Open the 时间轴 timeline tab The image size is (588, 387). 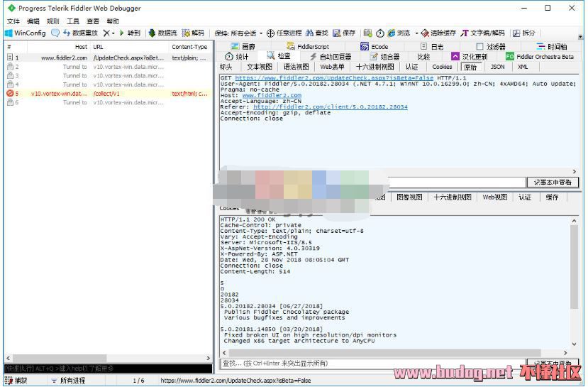552,47
